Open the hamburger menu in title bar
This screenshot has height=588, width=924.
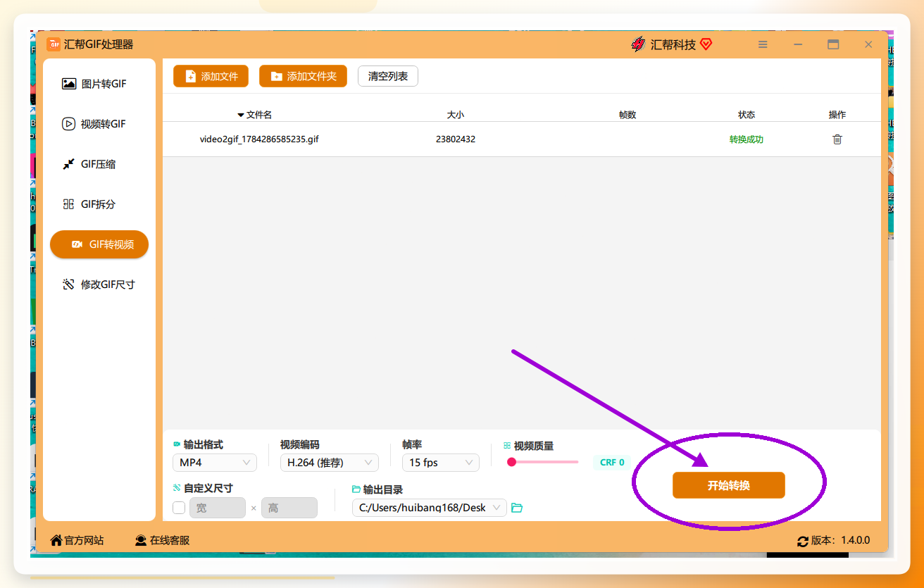click(763, 44)
